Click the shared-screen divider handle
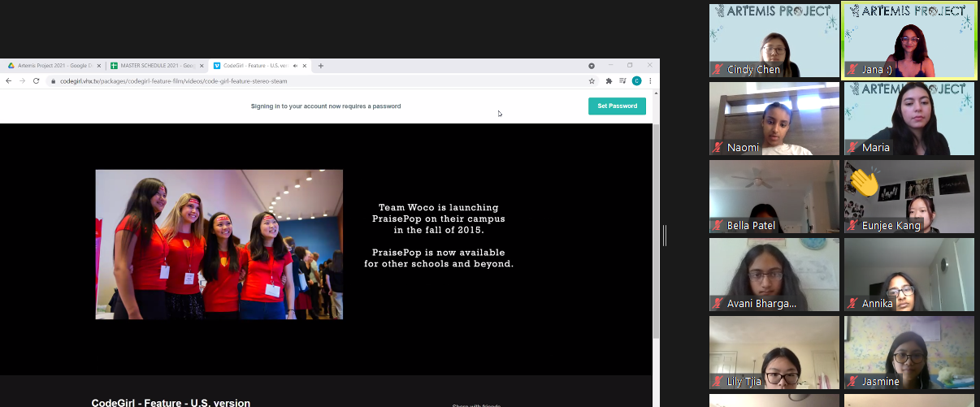This screenshot has width=980, height=407. tap(665, 236)
